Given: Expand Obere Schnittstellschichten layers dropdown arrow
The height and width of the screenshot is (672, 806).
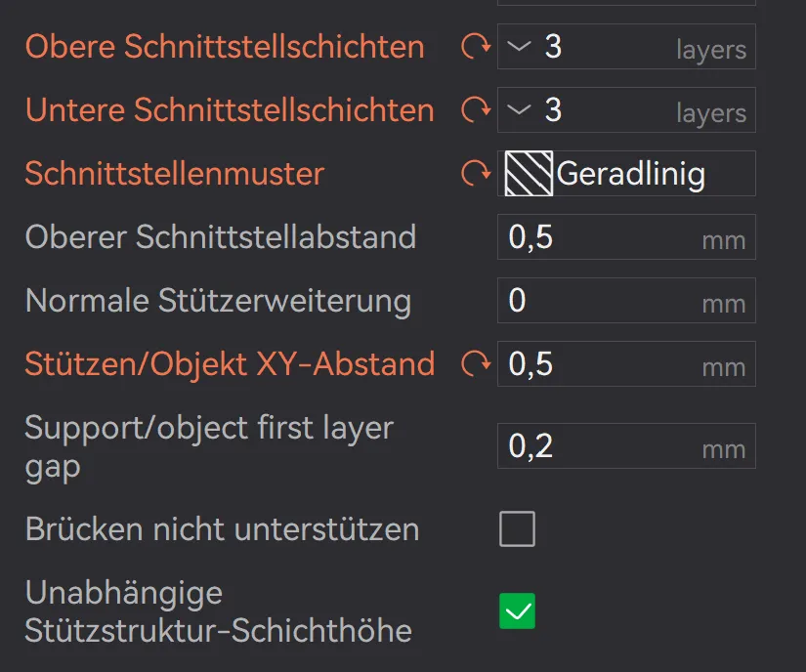Looking at the screenshot, I should click(x=519, y=46).
